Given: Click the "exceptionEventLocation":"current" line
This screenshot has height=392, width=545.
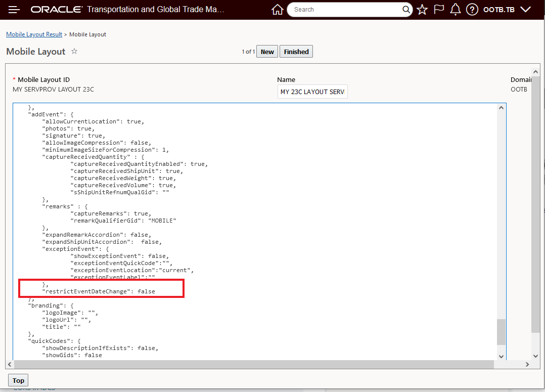Looking at the screenshot, I should [132, 270].
